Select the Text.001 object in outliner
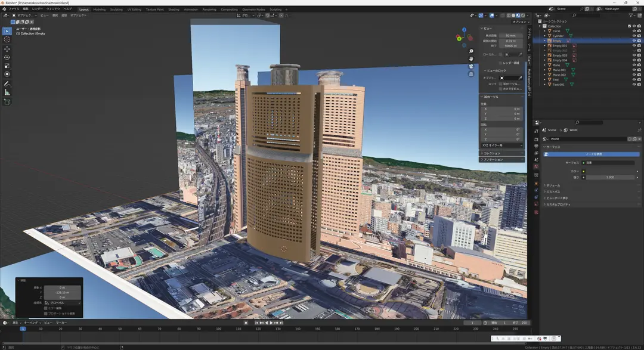The width and height of the screenshot is (644, 350). tap(558, 85)
